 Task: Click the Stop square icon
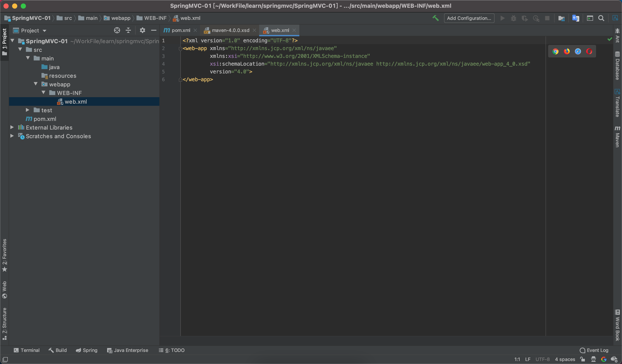pos(547,18)
